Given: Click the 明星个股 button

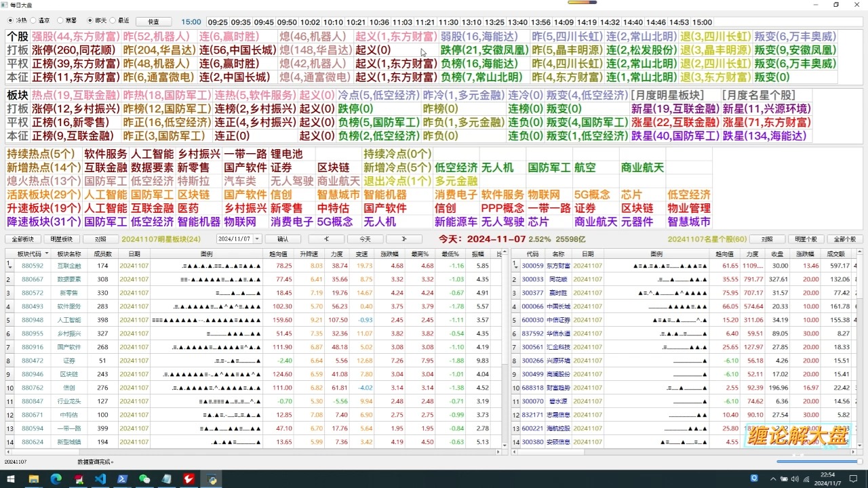Looking at the screenshot, I should [806, 239].
